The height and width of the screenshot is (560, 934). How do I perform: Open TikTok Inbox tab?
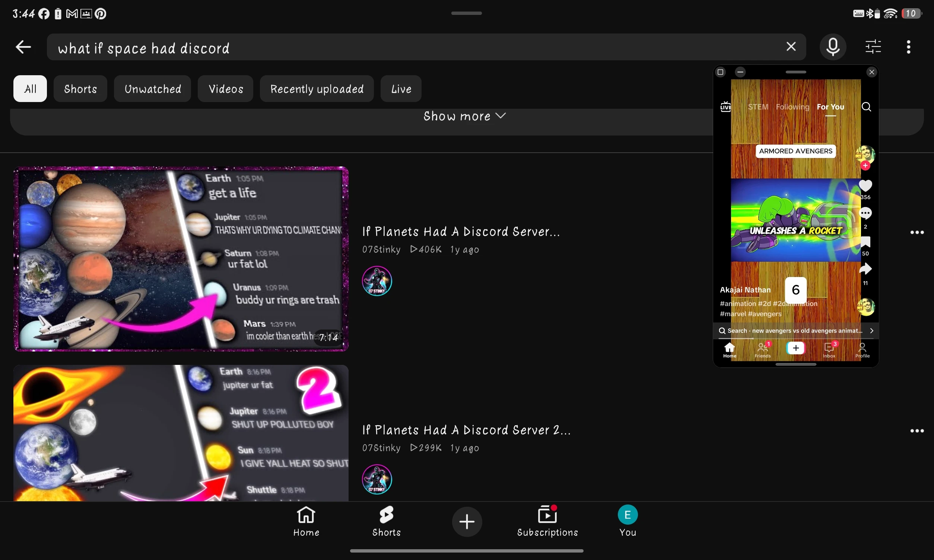[x=829, y=350]
